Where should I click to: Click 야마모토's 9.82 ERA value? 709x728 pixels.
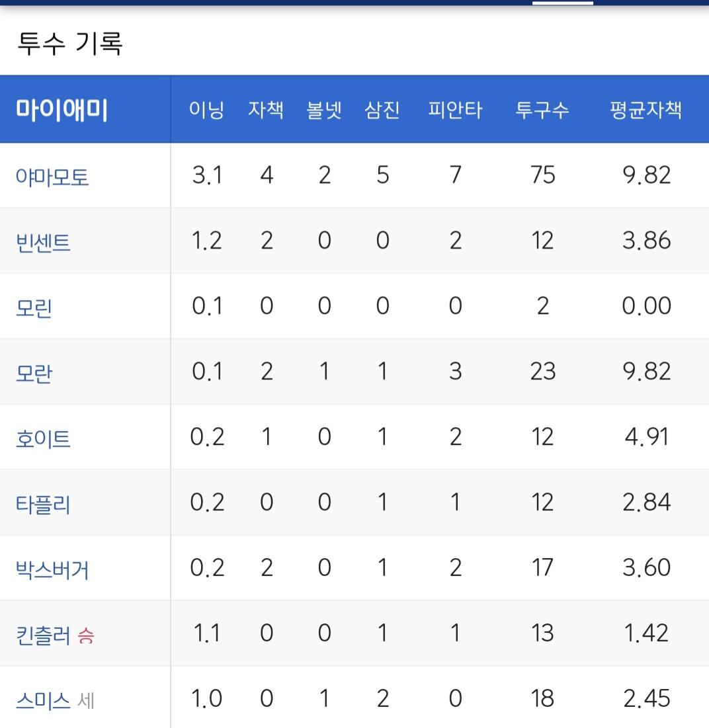tap(646, 175)
